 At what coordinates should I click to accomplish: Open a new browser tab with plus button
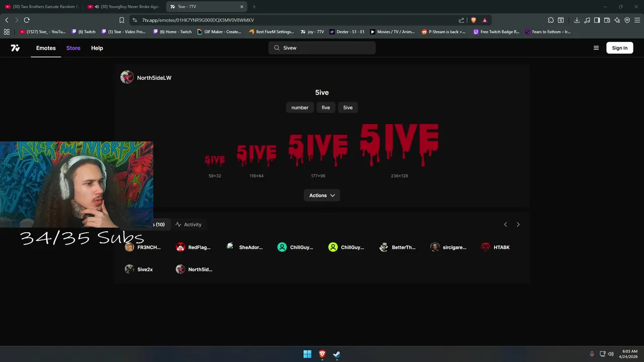click(x=254, y=7)
